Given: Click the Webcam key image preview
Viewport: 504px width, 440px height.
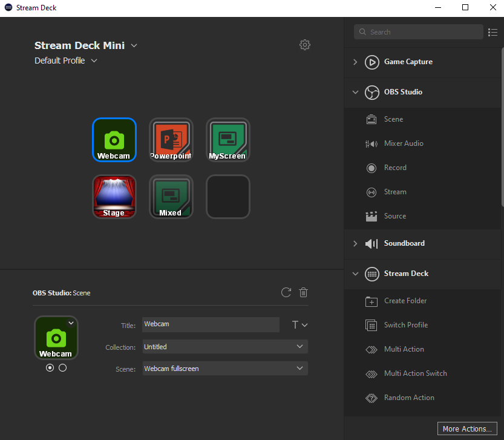Looking at the screenshot, I should [56, 338].
